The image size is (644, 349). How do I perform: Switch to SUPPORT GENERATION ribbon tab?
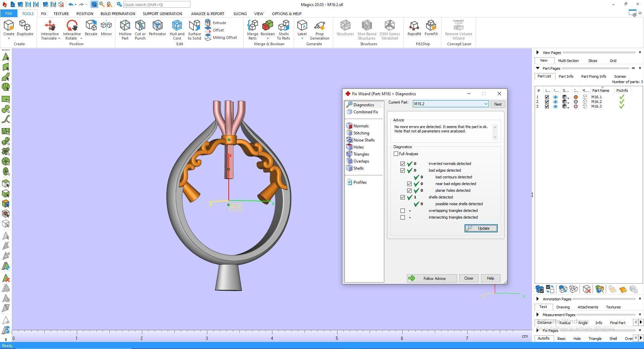click(x=162, y=14)
